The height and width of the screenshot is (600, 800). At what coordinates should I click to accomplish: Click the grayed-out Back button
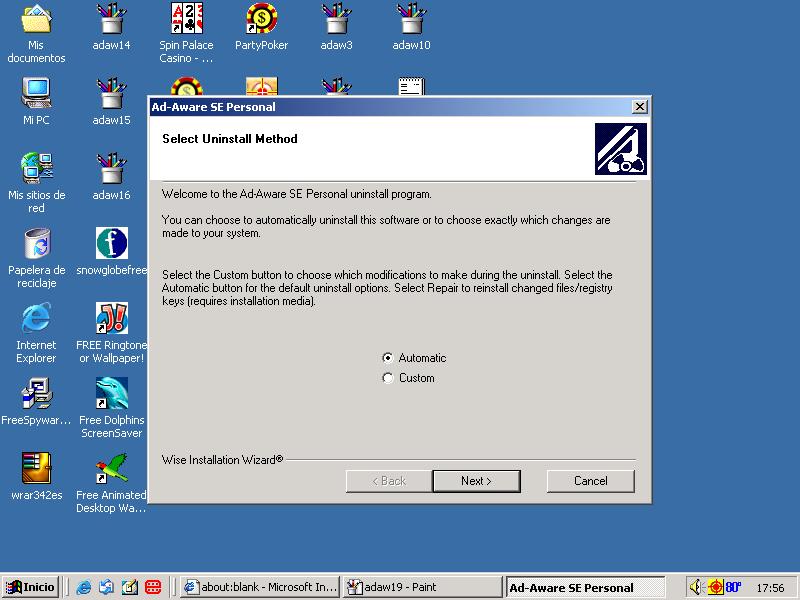pyautogui.click(x=389, y=481)
